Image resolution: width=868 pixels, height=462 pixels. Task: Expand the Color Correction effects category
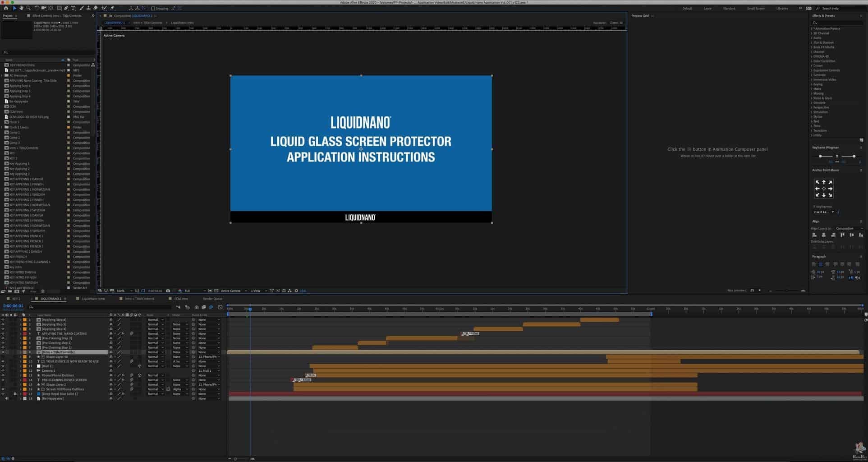pos(812,61)
